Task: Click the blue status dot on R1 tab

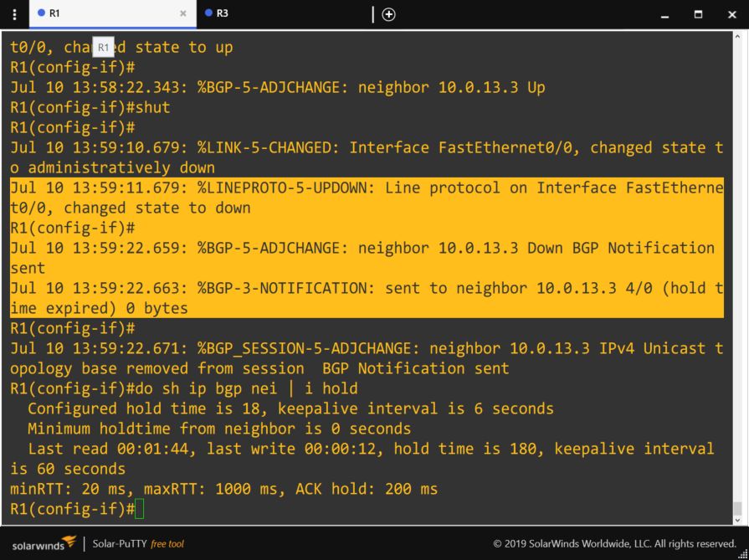Action: click(x=42, y=13)
